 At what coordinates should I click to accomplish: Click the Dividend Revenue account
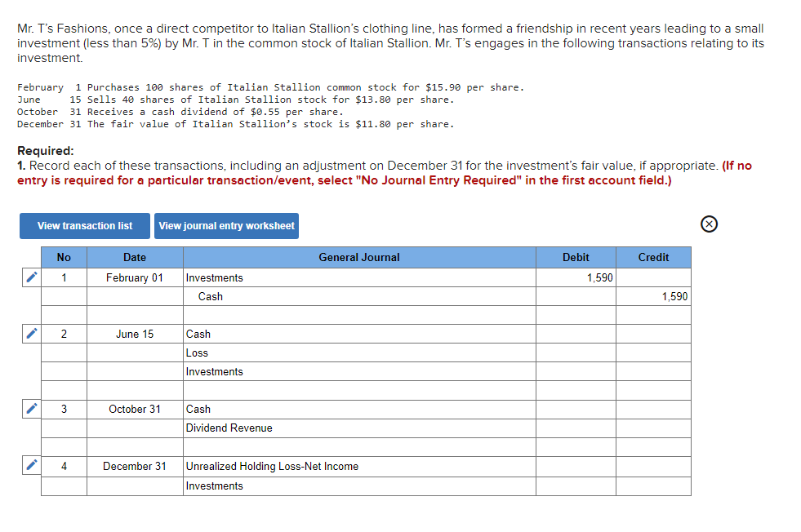click(359, 428)
